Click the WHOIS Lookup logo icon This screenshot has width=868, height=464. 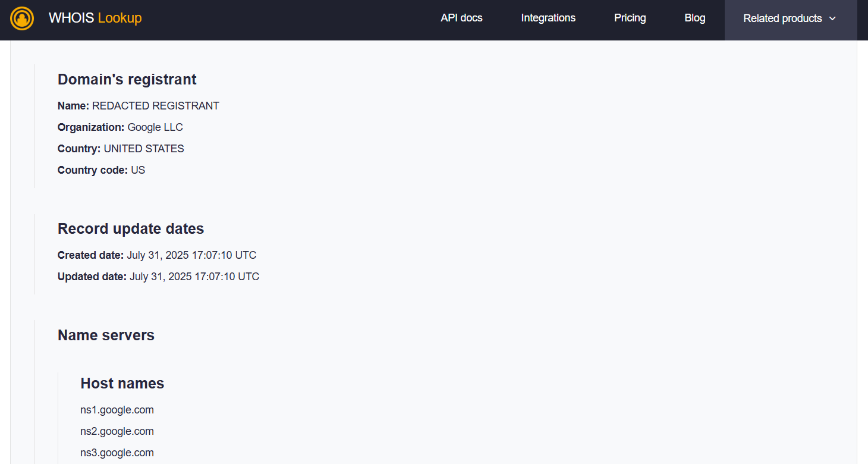pos(22,18)
